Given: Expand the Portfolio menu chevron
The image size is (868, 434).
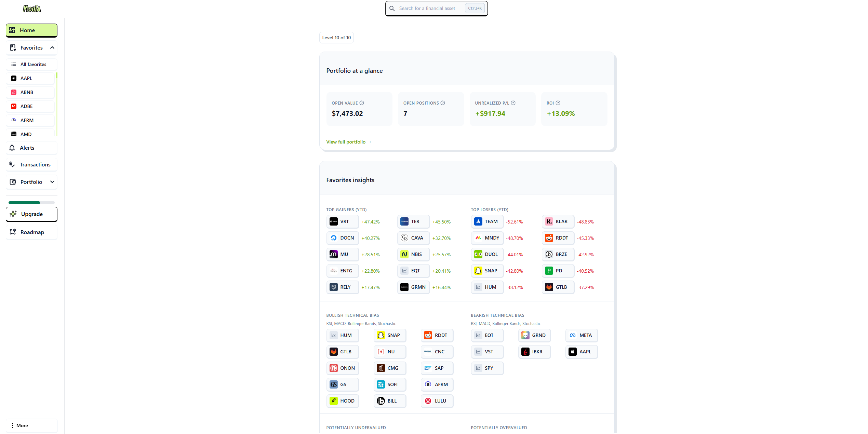Looking at the screenshot, I should (52, 182).
